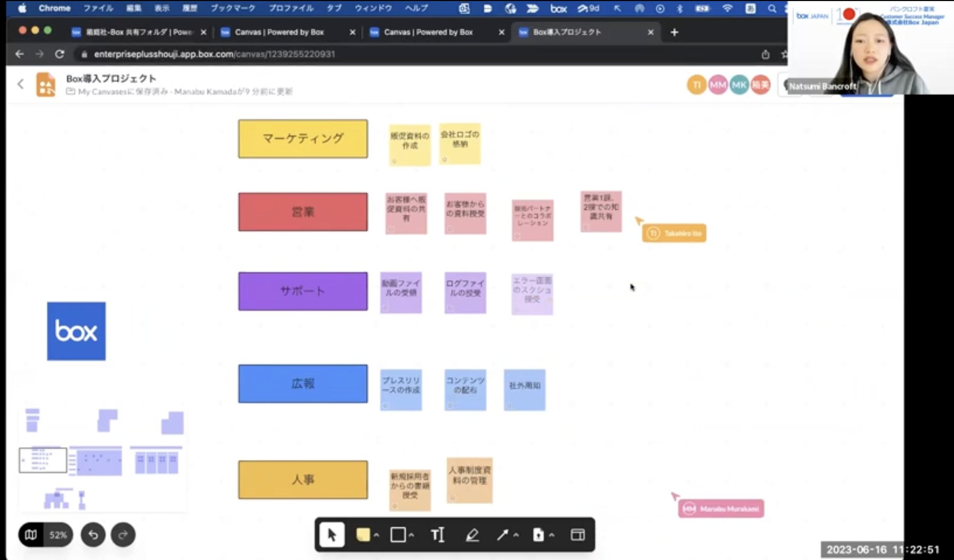Screen dimensions: 954x560
Task: Open the ウィンドウ menu
Action: [x=373, y=8]
